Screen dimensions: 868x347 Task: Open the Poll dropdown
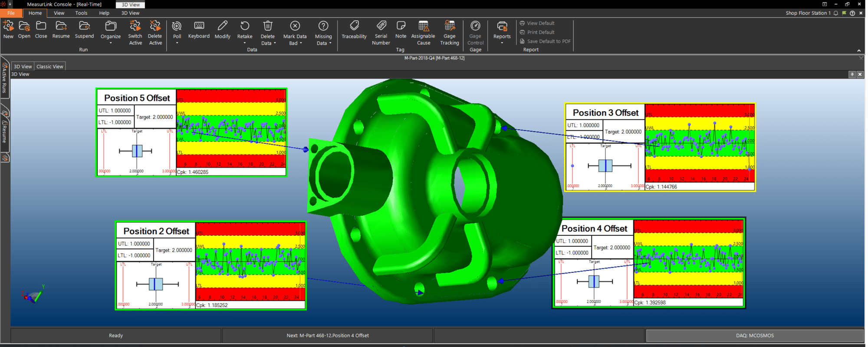click(x=177, y=32)
